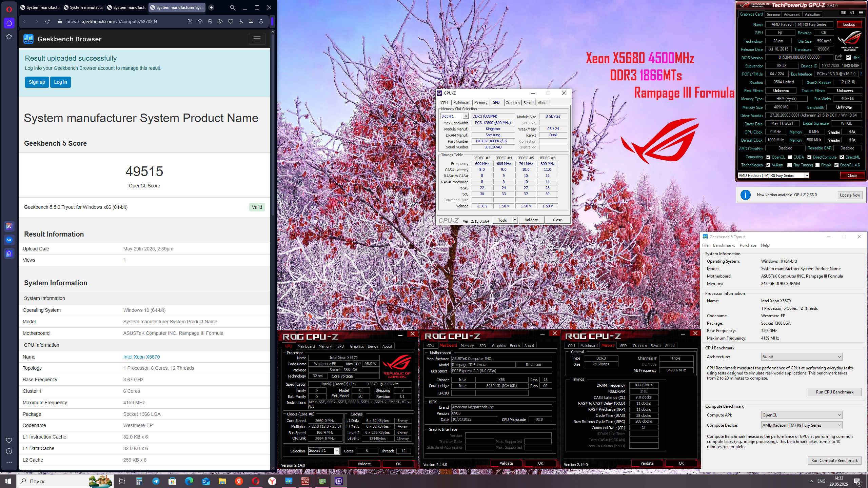Click the heart bookmark icon in the address bar
868x488 pixels.
[231, 21]
